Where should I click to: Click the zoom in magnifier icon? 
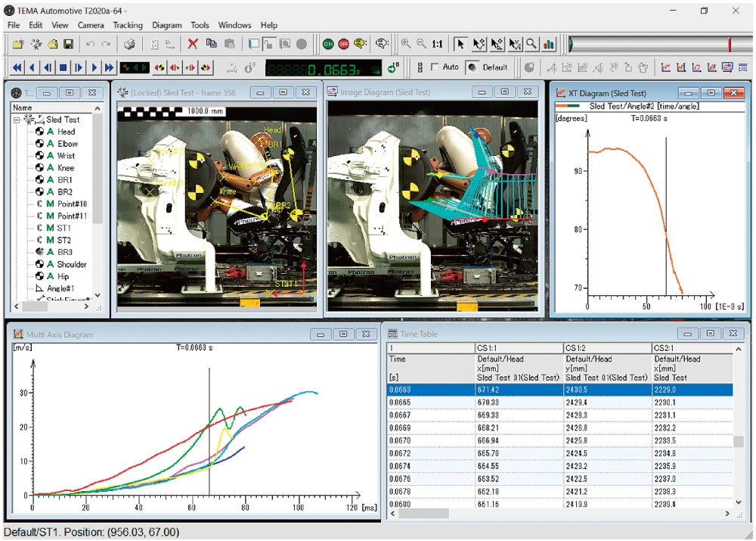coord(406,45)
